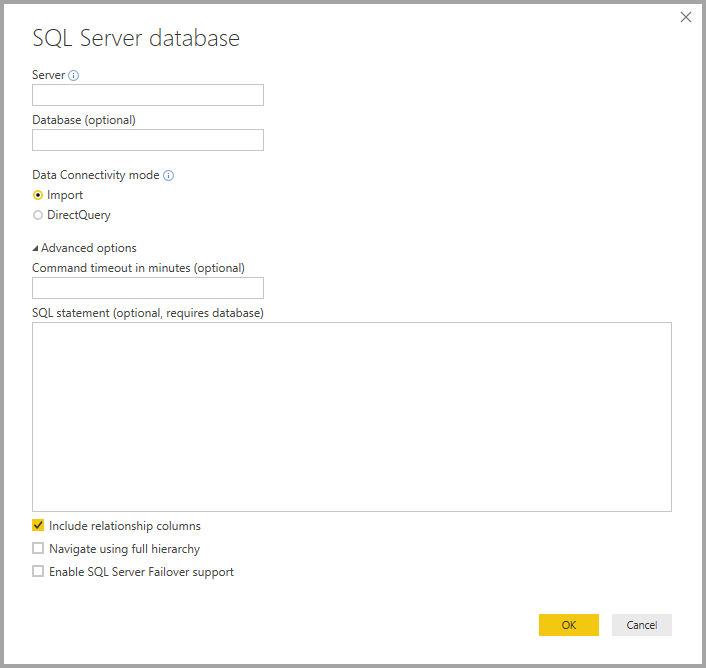Click inside the SQL statement text area
Image resolution: width=706 pixels, height=668 pixels.
tap(351, 416)
